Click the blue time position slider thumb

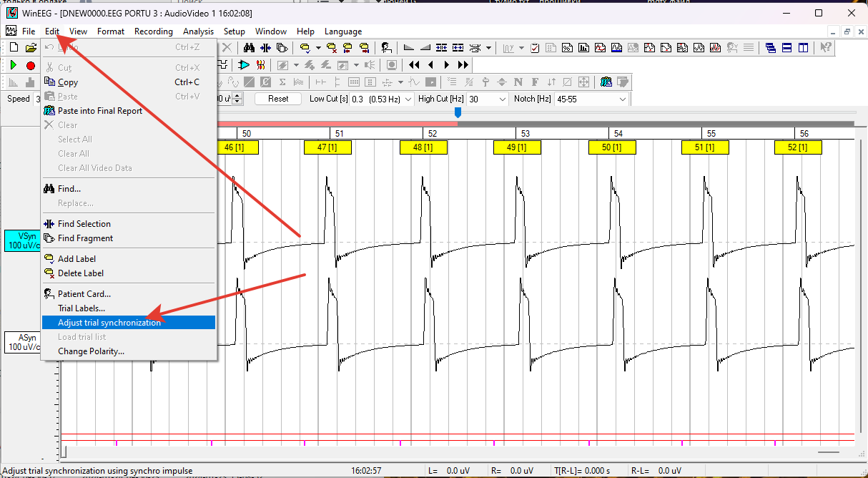click(x=458, y=112)
